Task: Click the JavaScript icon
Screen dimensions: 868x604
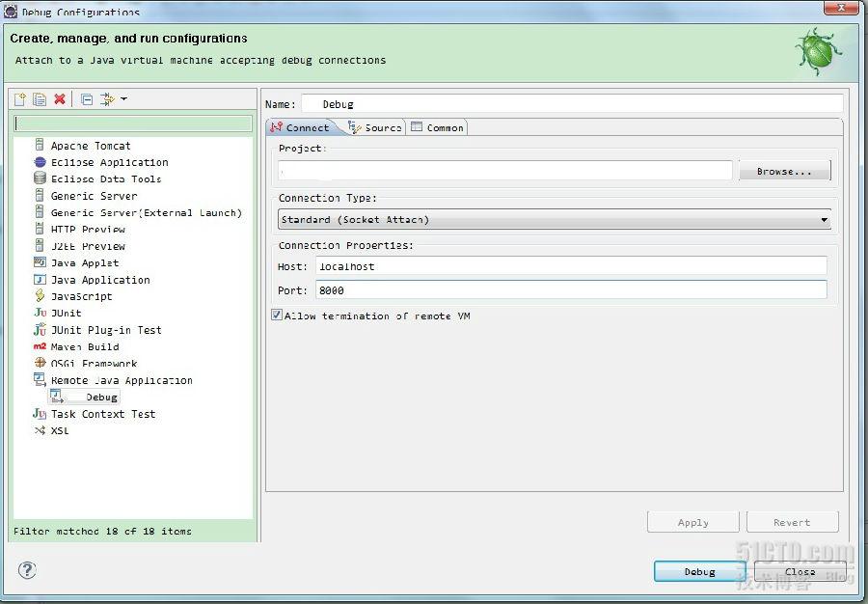Action: (40, 295)
